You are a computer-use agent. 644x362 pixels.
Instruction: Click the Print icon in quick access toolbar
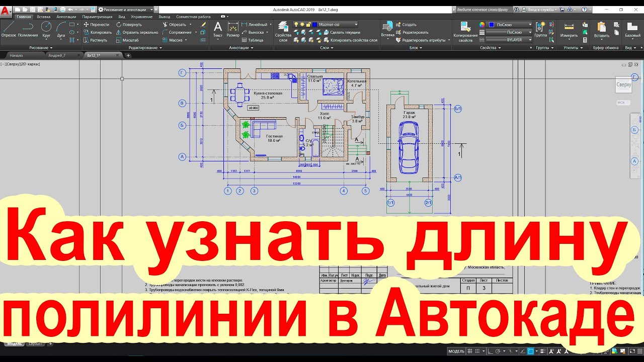tap(63, 10)
